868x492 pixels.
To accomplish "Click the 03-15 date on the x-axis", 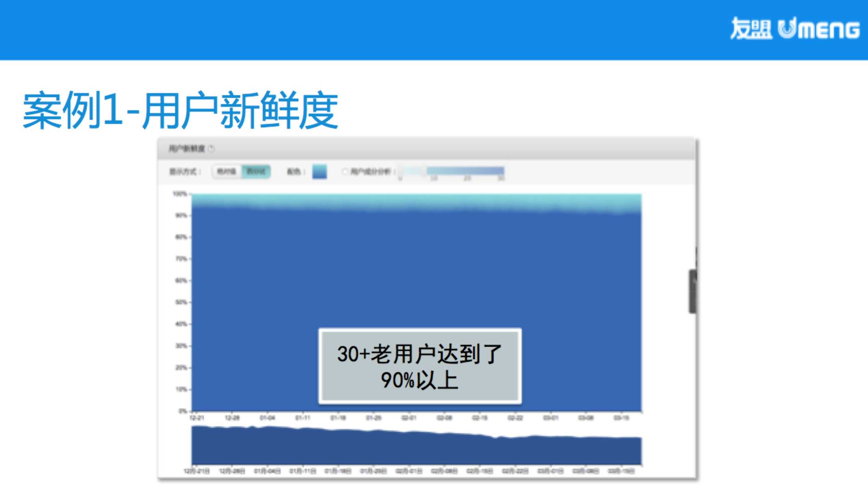I will click(621, 418).
